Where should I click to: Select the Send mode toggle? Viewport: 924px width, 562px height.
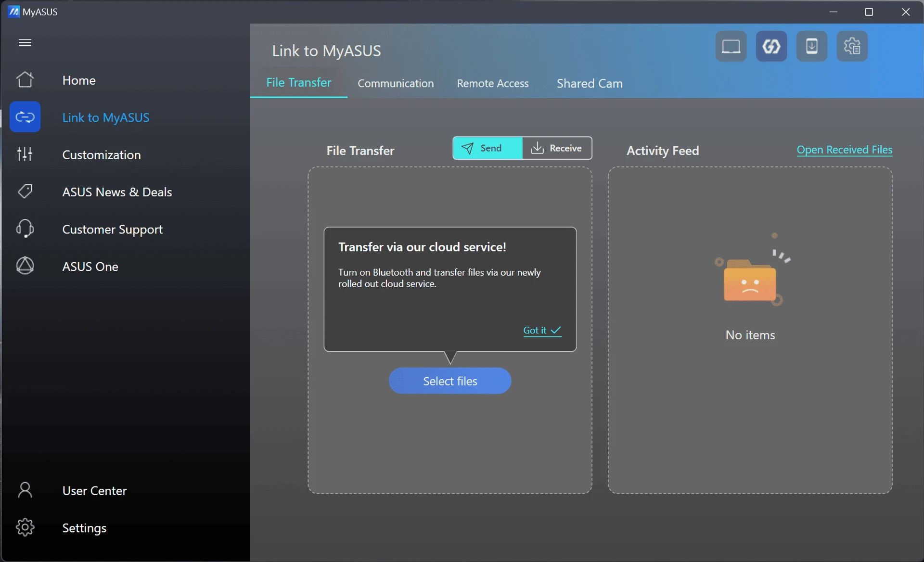(488, 148)
